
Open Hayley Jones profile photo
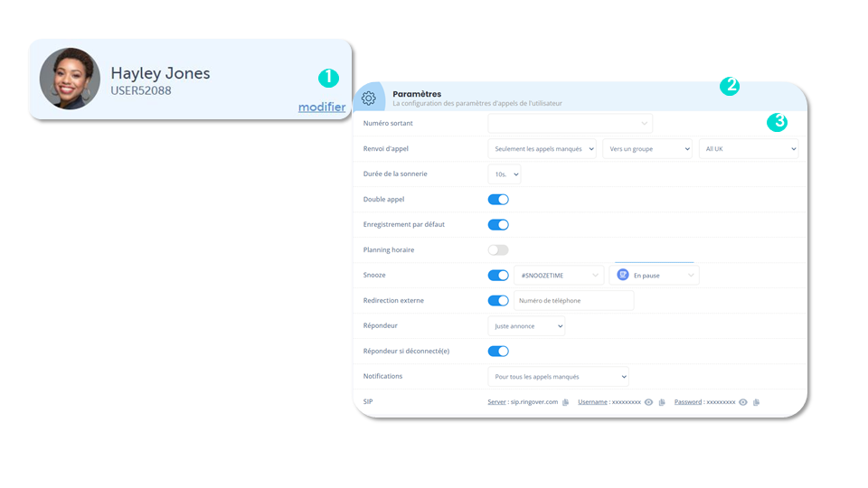(70, 79)
